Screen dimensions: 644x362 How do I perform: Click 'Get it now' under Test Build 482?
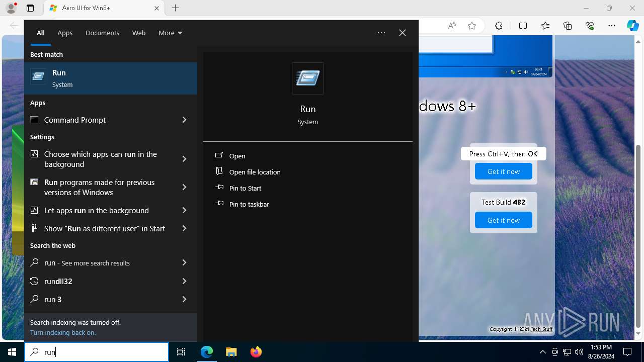tap(504, 220)
